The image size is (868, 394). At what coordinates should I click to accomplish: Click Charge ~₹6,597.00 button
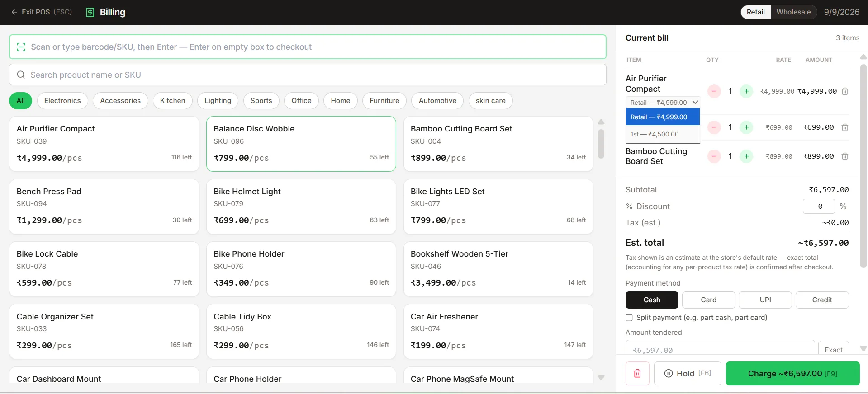792,373
